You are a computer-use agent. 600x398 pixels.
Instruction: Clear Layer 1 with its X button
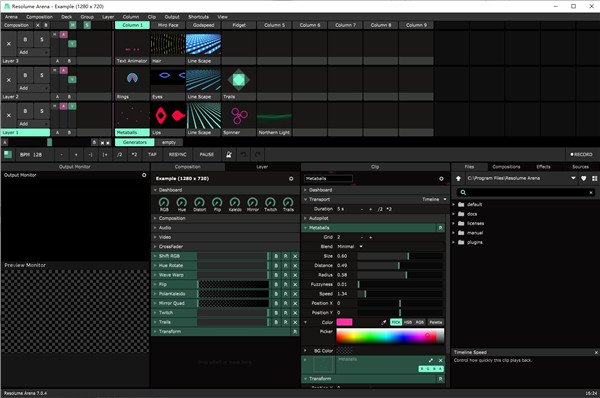tap(9, 116)
